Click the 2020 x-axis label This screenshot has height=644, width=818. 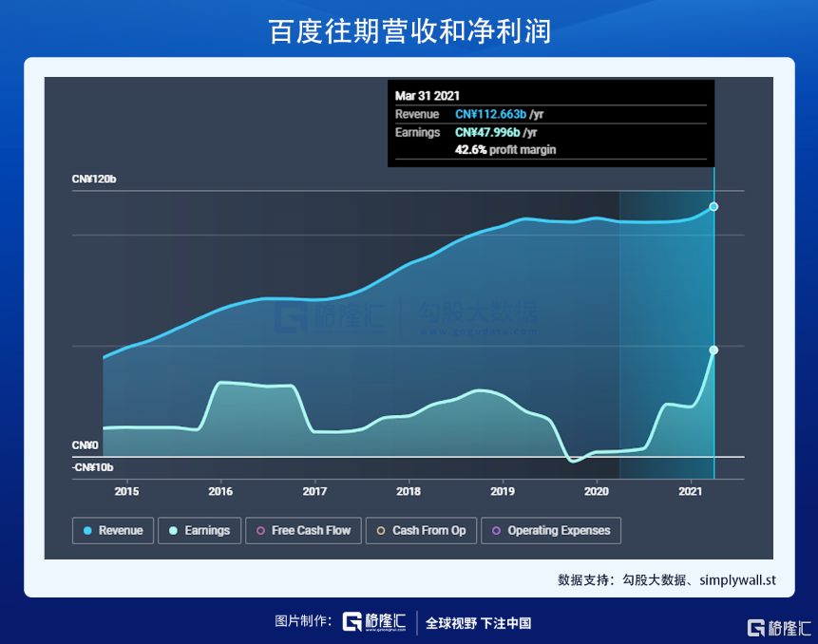pos(597,491)
